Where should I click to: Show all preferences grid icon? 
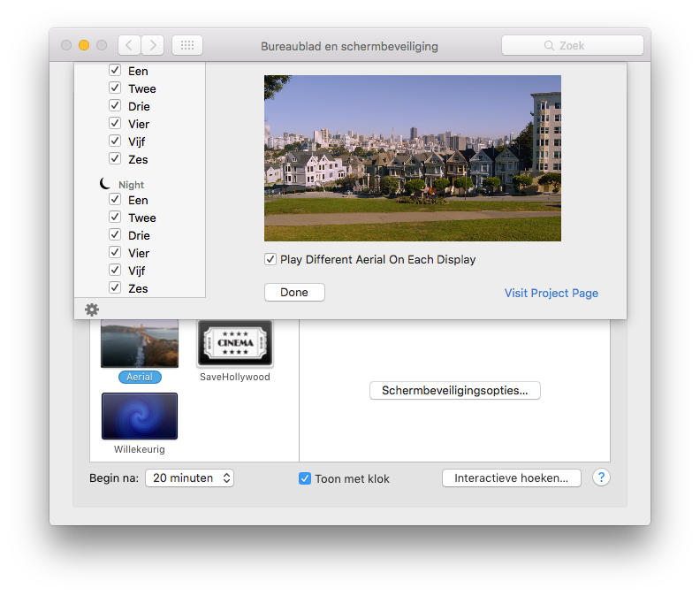pyautogui.click(x=187, y=45)
